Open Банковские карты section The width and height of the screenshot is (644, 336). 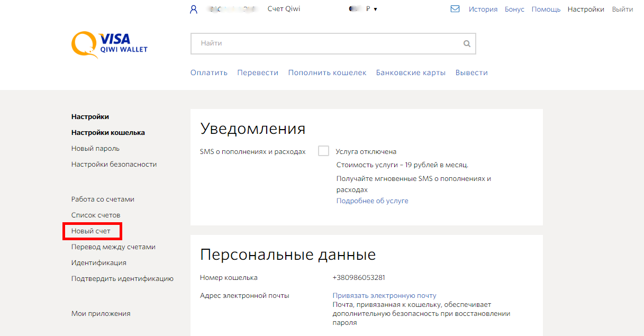411,72
